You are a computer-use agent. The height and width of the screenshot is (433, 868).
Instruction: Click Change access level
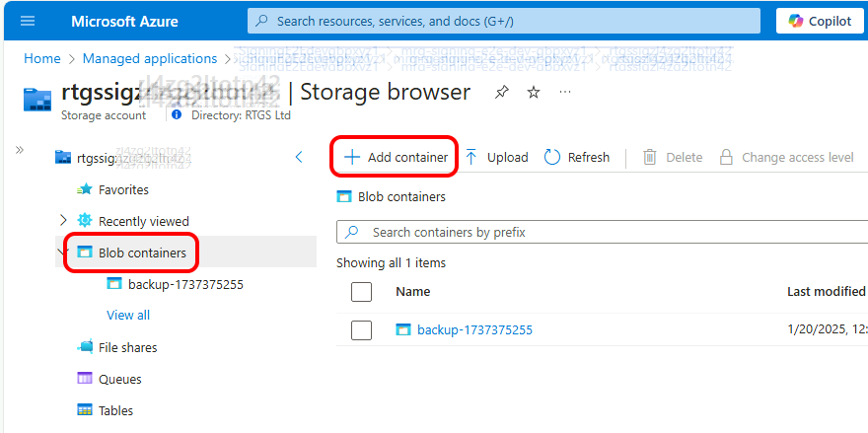pos(786,157)
